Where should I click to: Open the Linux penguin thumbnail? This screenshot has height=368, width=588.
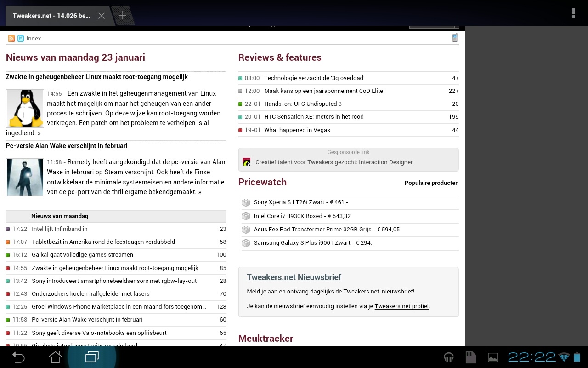(x=25, y=109)
